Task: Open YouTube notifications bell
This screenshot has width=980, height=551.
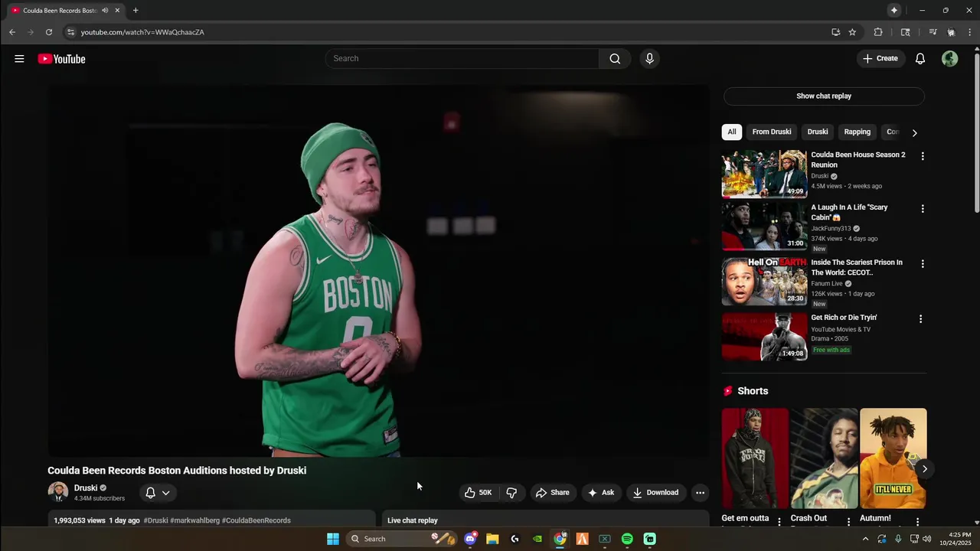Action: [x=920, y=59]
